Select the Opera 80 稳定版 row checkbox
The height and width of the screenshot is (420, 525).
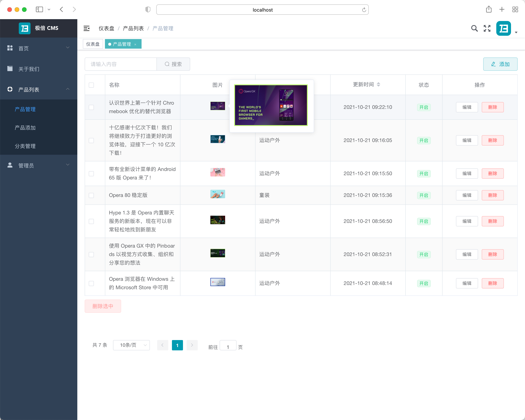91,195
